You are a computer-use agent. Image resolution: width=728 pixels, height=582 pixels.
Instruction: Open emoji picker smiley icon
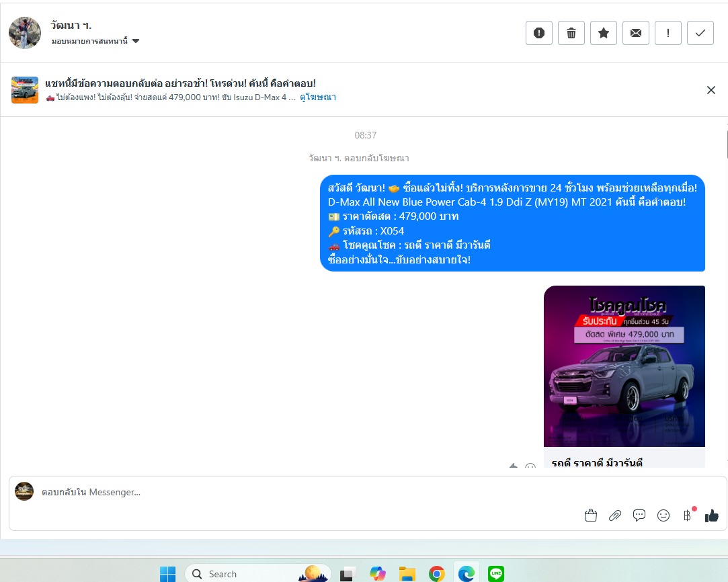[x=663, y=515]
